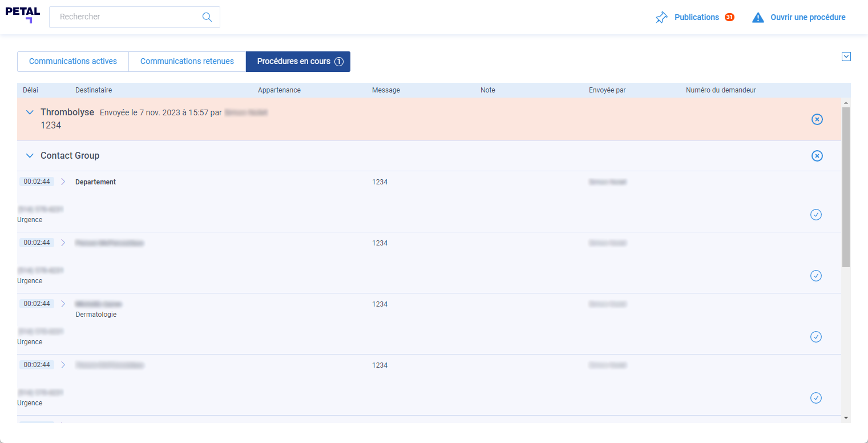Expand the Dermatologie row arrow
This screenshot has width=868, height=443.
(x=63, y=304)
